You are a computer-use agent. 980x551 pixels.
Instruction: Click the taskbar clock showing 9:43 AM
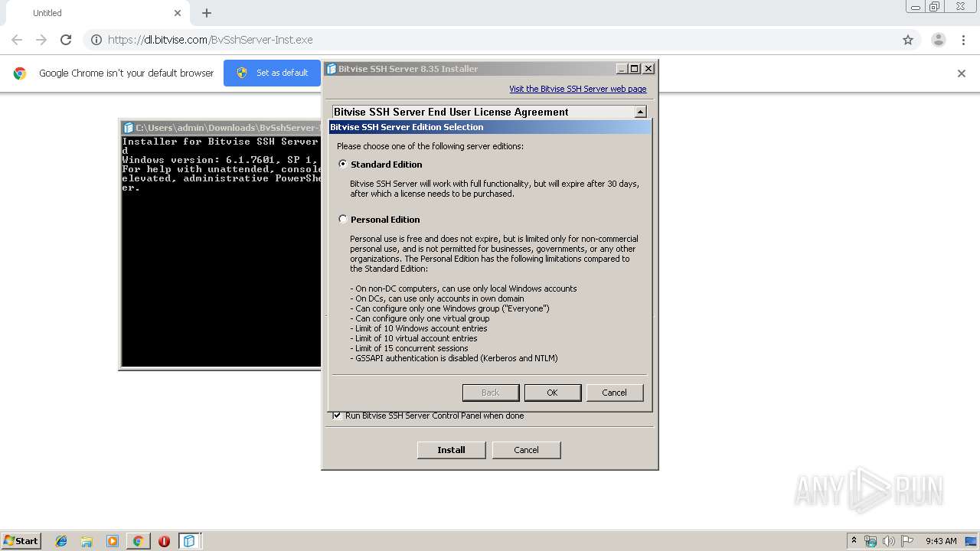tap(941, 541)
